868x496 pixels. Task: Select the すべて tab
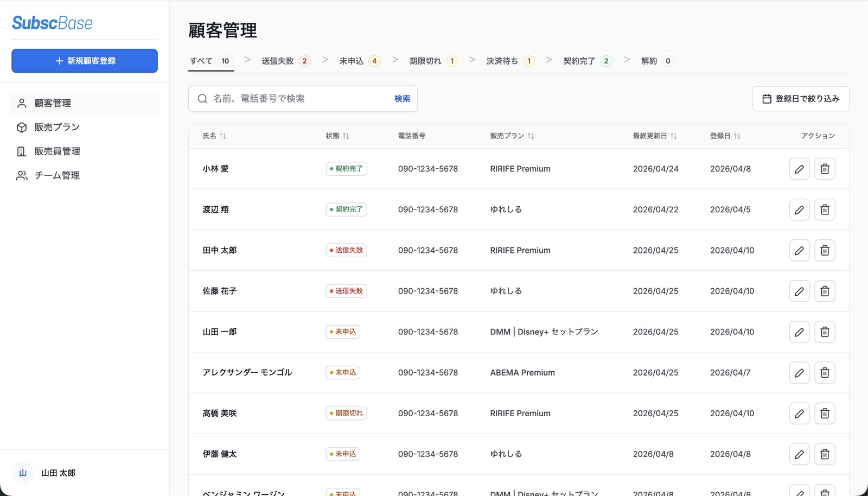[211, 61]
